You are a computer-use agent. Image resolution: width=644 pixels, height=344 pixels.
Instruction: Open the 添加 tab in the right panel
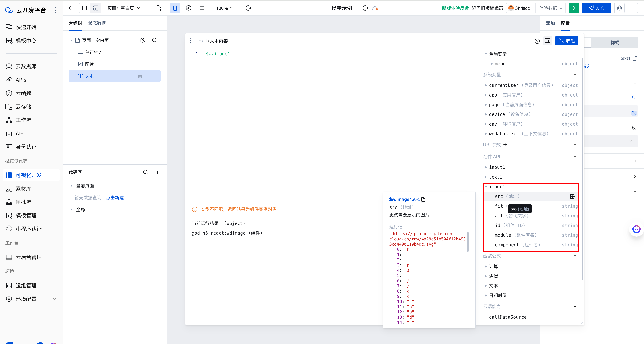(550, 23)
